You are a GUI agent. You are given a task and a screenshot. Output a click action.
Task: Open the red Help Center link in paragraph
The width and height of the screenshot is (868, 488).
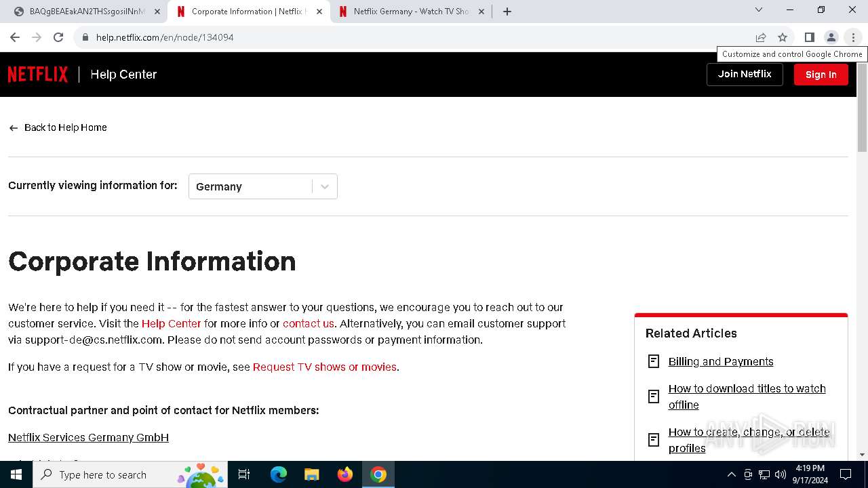(172, 323)
